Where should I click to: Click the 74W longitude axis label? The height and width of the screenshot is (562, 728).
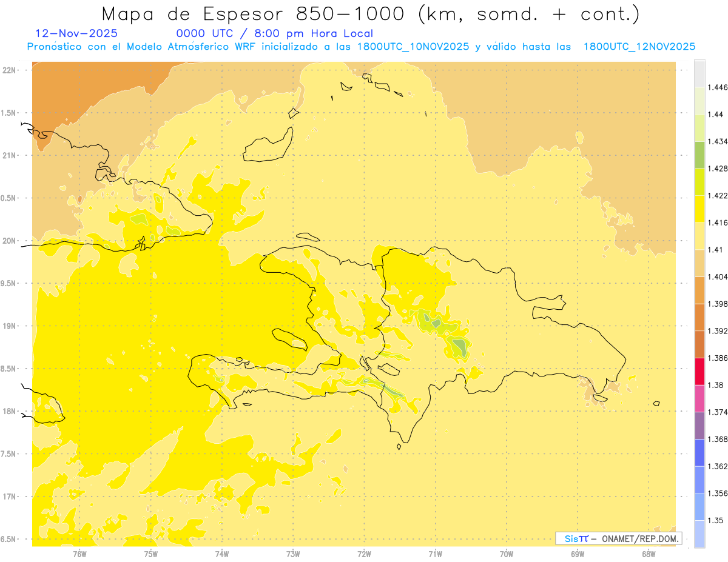point(222,554)
